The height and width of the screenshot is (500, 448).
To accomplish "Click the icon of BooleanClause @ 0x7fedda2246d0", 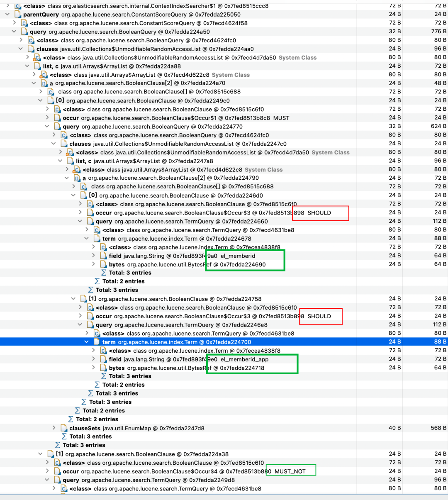I will click(x=84, y=195).
